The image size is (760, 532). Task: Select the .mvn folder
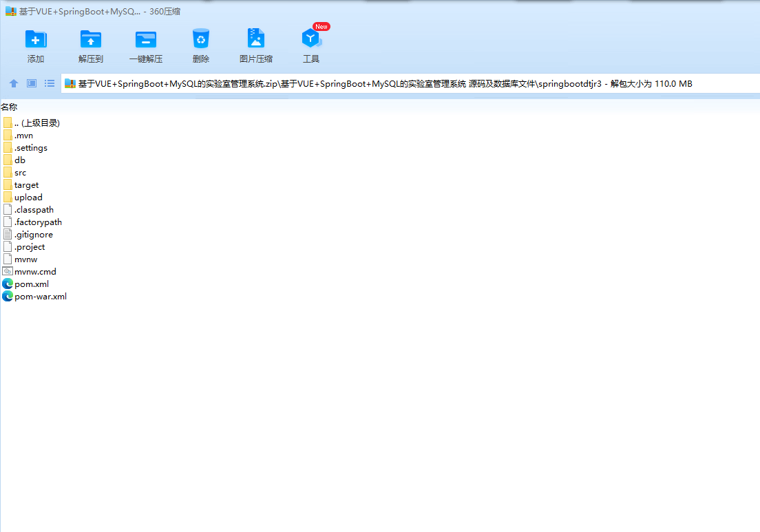[x=18, y=136]
